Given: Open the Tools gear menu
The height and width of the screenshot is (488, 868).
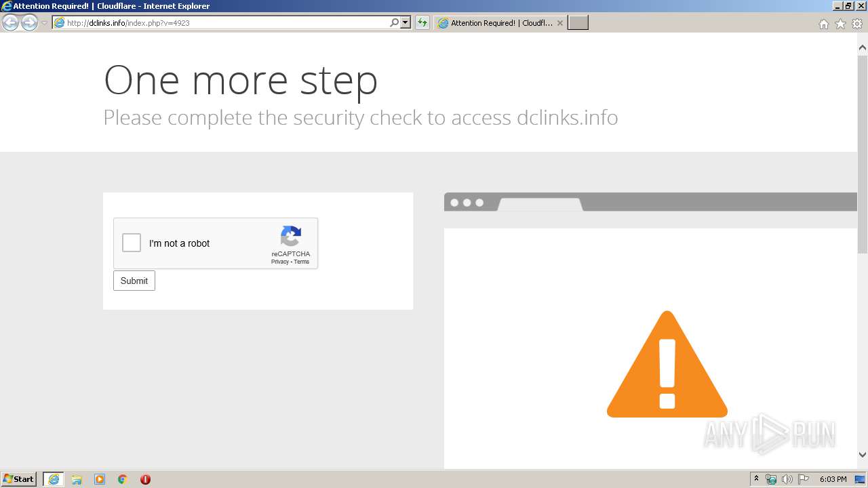Looking at the screenshot, I should tap(857, 24).
